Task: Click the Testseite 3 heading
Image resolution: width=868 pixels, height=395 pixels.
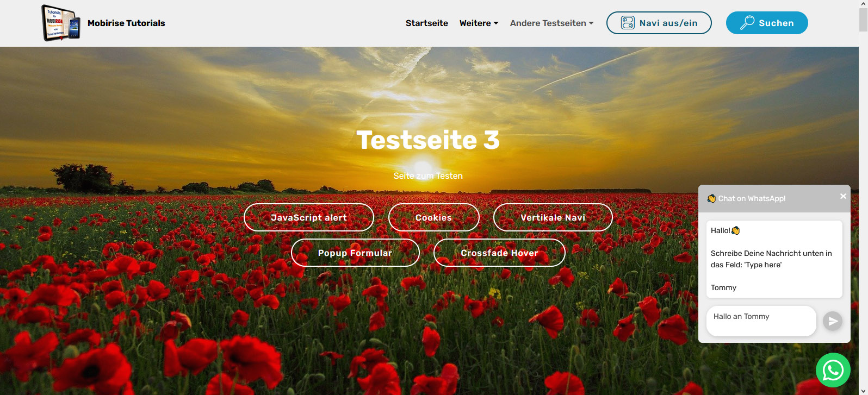Action: coord(428,140)
